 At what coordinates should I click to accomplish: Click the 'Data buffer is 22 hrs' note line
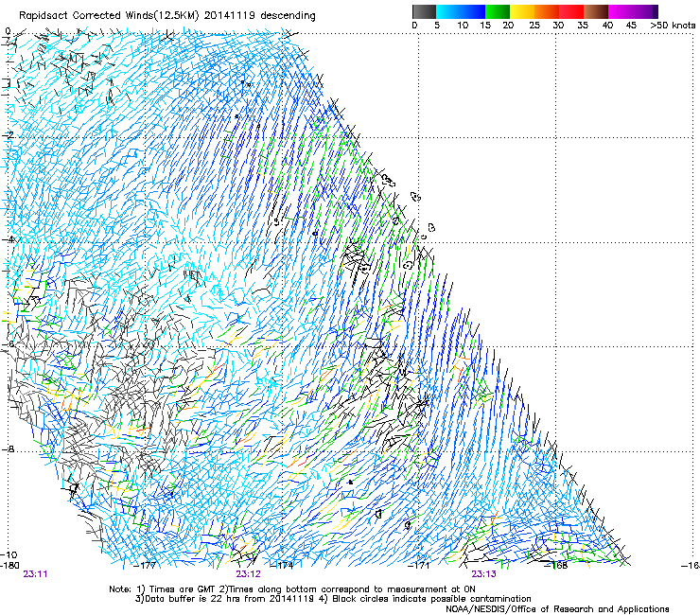tap(333, 599)
